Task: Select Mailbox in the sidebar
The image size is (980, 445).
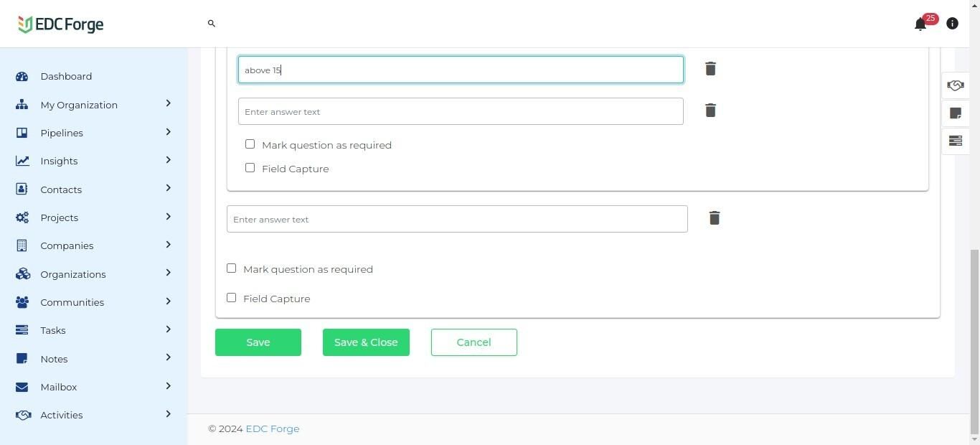Action: point(59,387)
